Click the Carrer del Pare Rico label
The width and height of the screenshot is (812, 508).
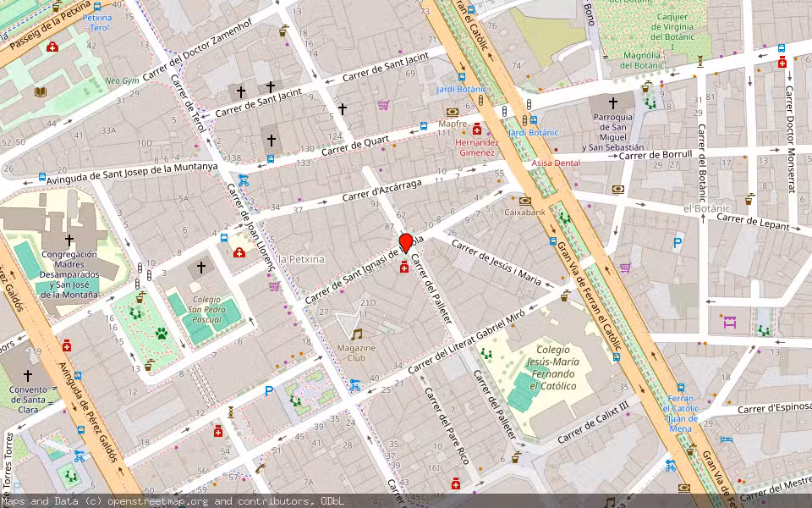point(447,426)
